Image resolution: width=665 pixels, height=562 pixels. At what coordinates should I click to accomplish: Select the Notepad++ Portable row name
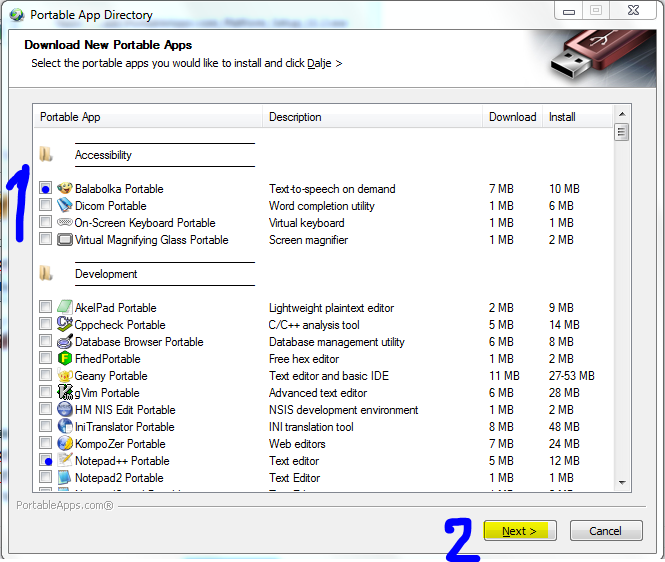(122, 461)
